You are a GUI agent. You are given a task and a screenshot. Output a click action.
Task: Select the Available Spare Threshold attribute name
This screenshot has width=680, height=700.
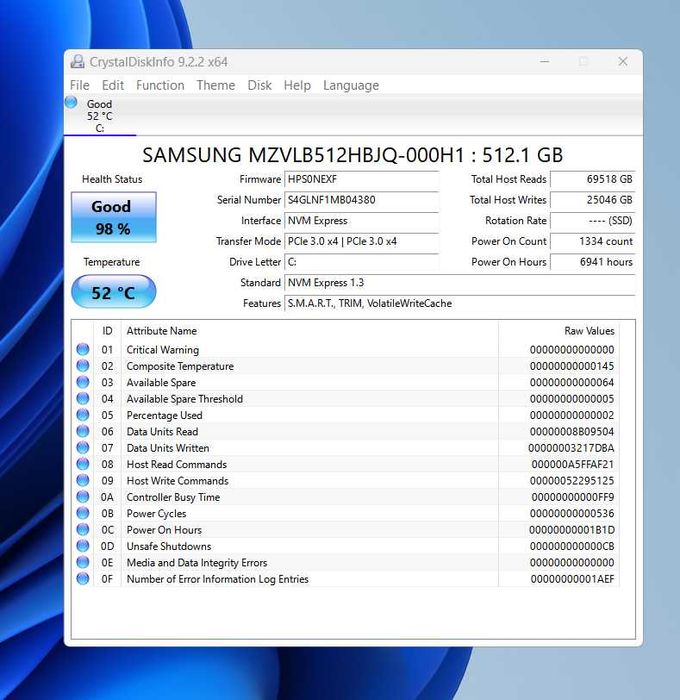coord(185,399)
